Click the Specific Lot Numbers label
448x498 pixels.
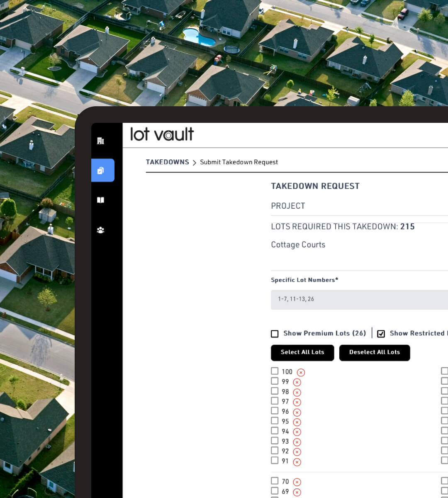point(304,280)
